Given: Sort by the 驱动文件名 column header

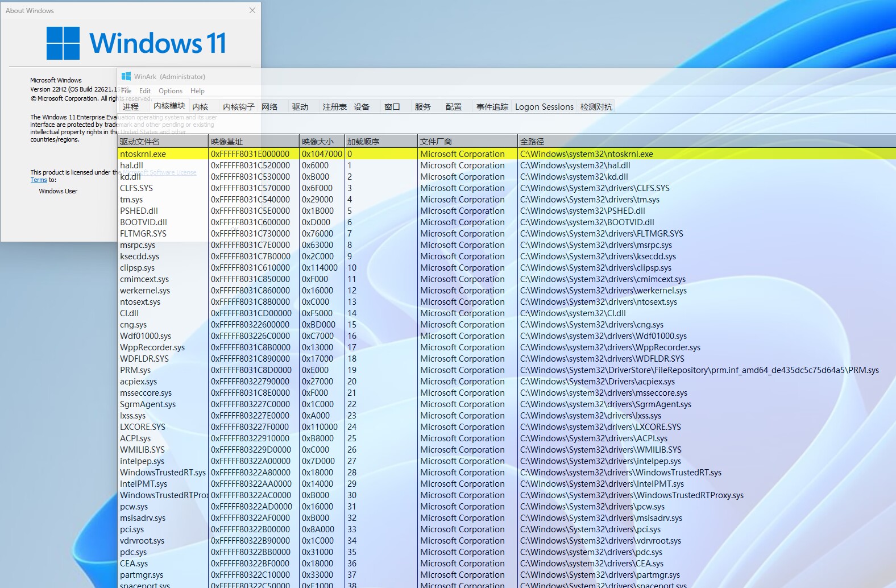Looking at the screenshot, I should click(x=163, y=141).
